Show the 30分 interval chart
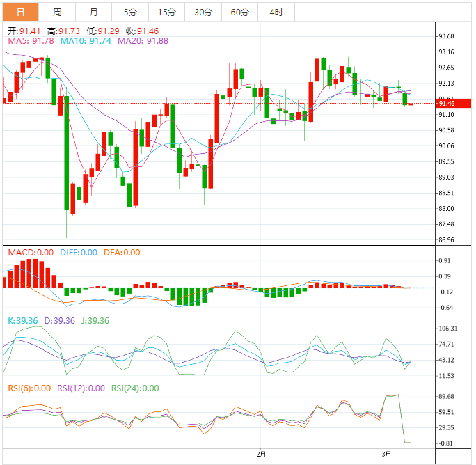 pos(203,12)
